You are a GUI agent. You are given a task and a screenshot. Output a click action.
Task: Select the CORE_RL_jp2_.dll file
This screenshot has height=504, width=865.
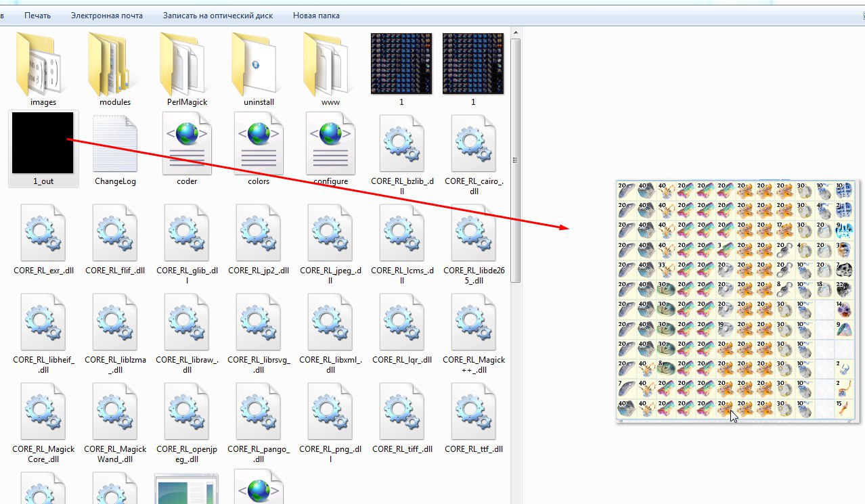[259, 238]
